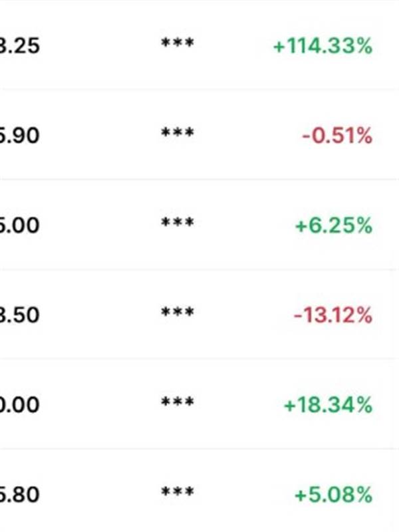Click the +5.08% change value
The image size is (399, 532).
(334, 494)
